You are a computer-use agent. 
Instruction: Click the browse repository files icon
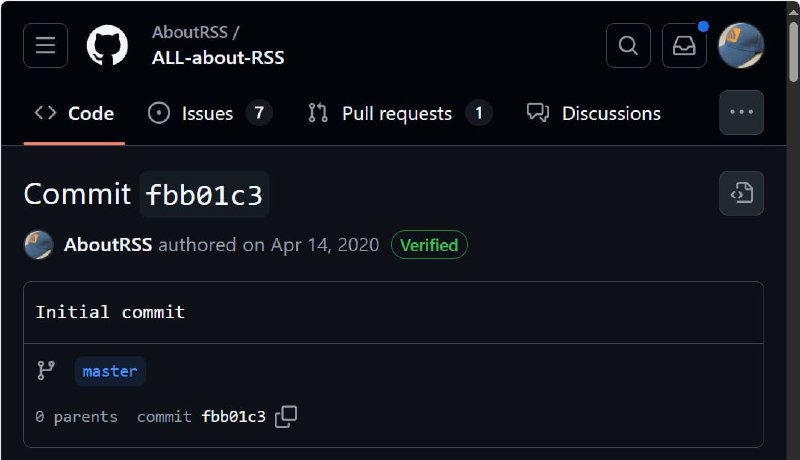tap(741, 193)
